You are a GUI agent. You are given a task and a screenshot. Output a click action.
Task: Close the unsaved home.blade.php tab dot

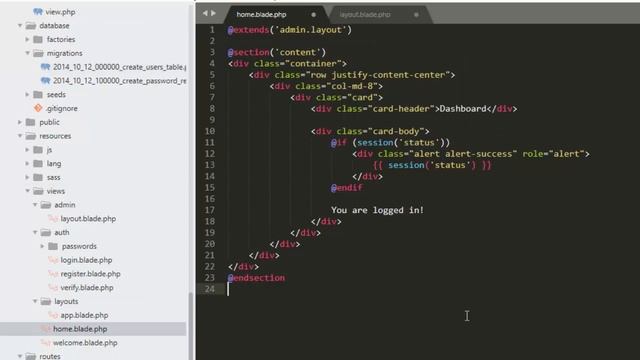pos(313,15)
